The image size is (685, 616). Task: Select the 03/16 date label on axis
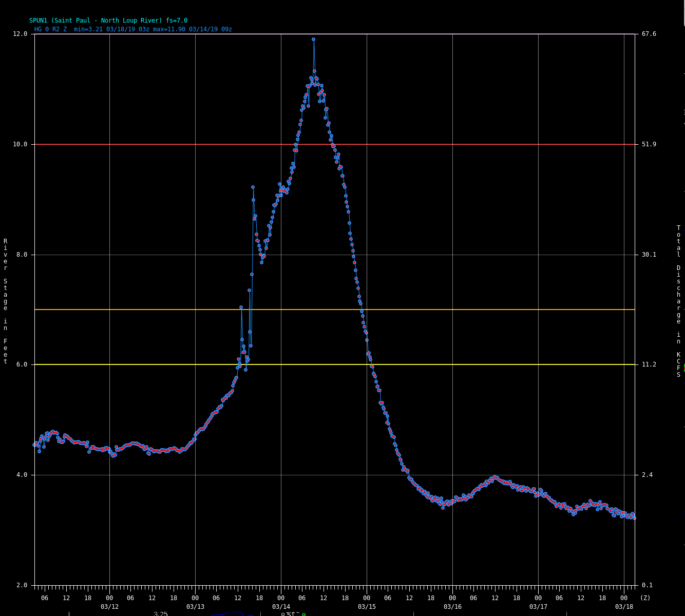[452, 607]
